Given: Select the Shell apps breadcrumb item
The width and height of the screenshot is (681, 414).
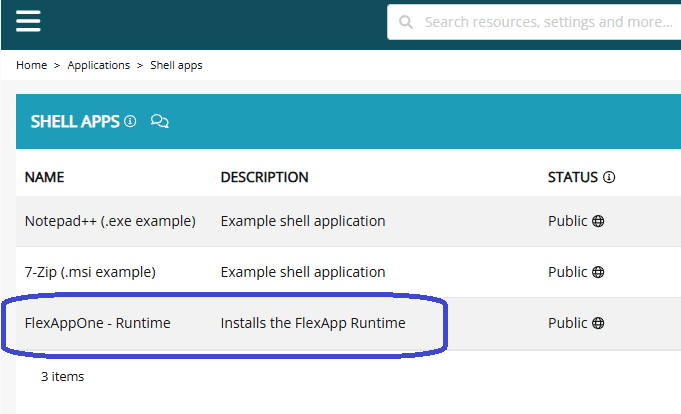Looking at the screenshot, I should tap(176, 65).
